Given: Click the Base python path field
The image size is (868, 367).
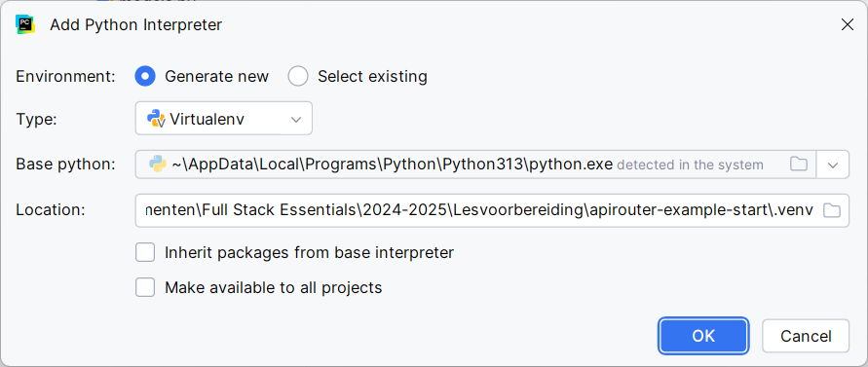Looking at the screenshot, I should [x=475, y=165].
